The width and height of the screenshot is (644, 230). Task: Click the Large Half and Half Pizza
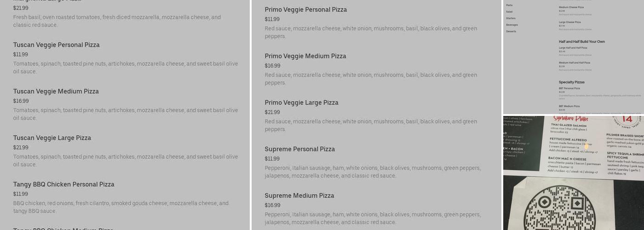click(x=573, y=48)
